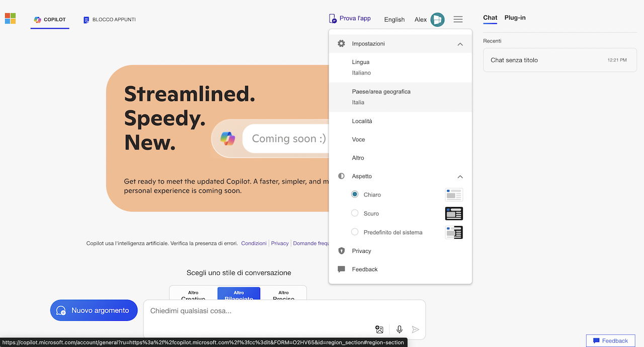Choose the Altro Creativo conversation style

point(194,294)
